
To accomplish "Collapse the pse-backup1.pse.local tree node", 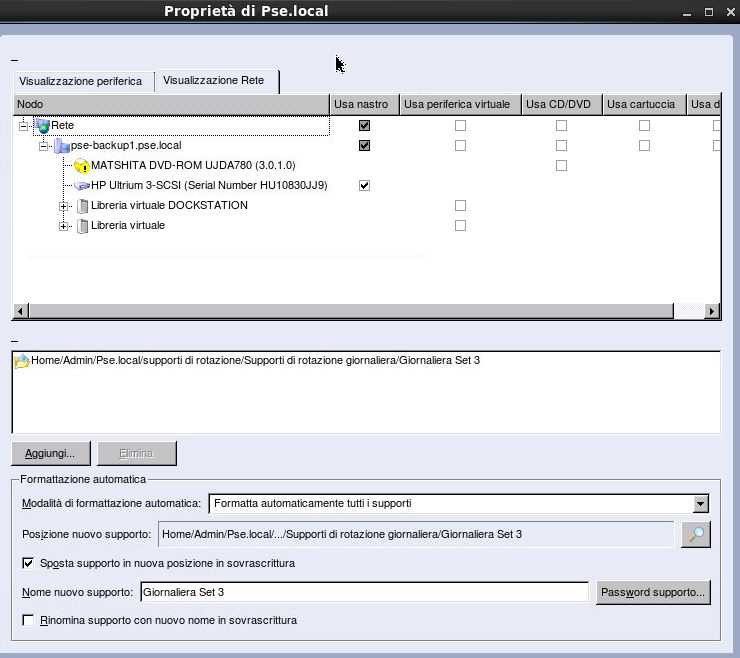I will coord(44,146).
